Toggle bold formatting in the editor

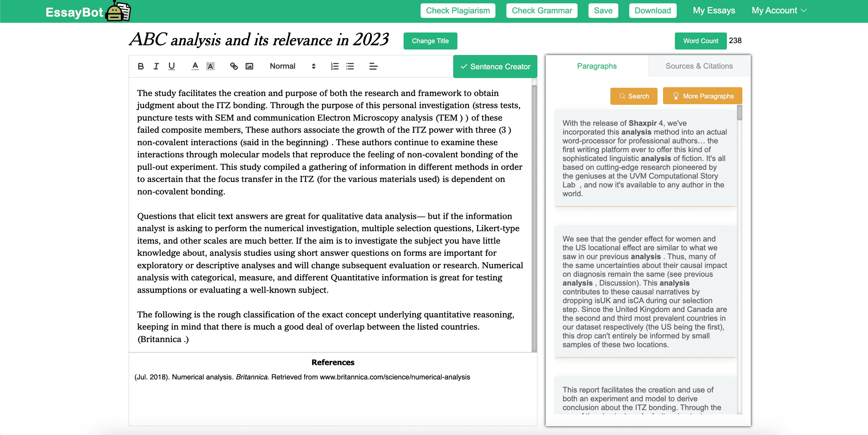pos(140,66)
